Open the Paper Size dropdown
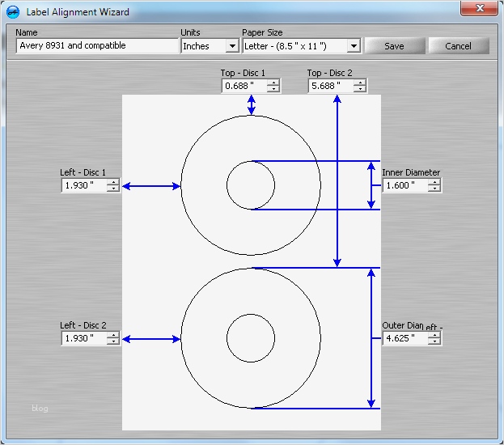The width and height of the screenshot is (504, 445). (x=354, y=46)
